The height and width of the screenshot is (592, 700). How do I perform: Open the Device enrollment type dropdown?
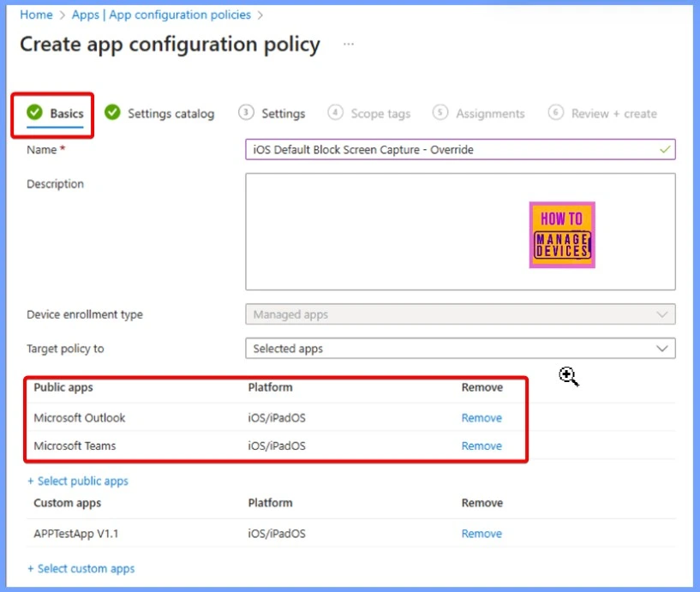coord(460,314)
